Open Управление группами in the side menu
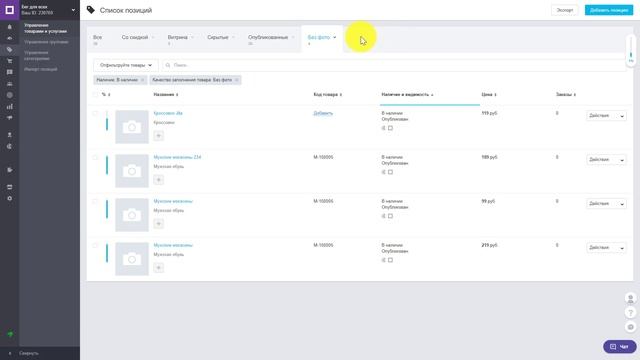The width and height of the screenshot is (640, 360). (46, 42)
